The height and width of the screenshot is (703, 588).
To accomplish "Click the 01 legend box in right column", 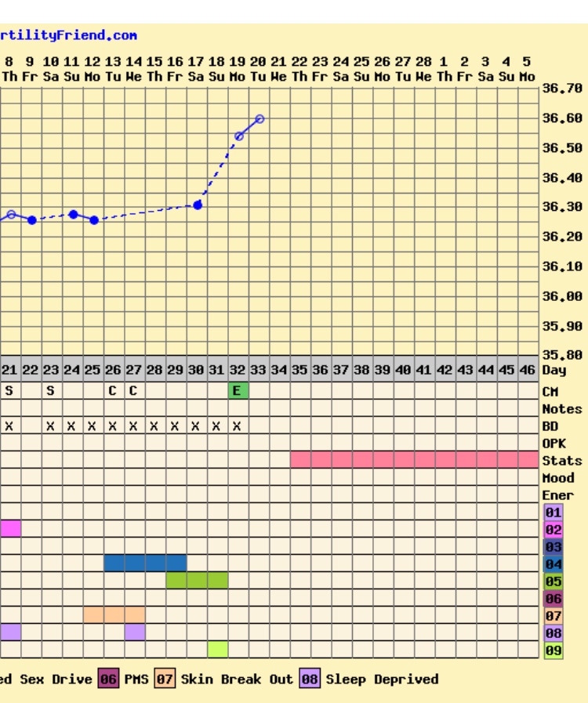I will click(554, 513).
